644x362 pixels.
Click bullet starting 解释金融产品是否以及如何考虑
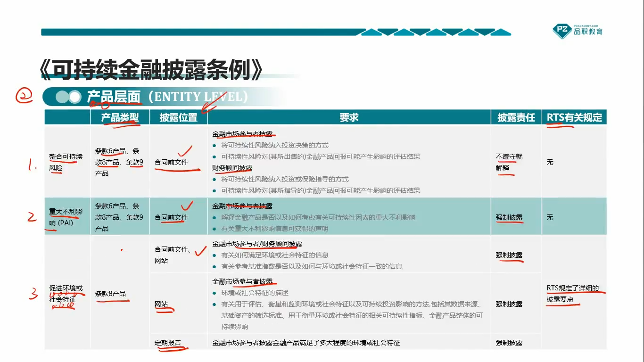tap(318, 217)
